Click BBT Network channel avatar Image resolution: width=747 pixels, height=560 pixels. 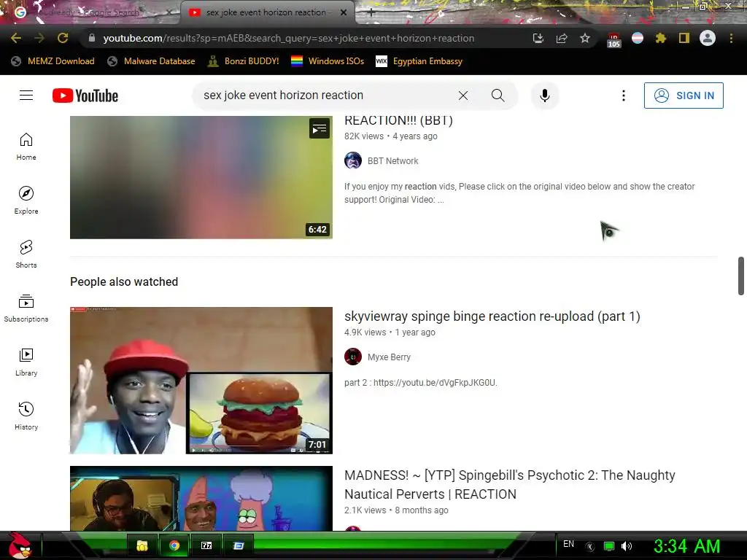pyautogui.click(x=353, y=160)
